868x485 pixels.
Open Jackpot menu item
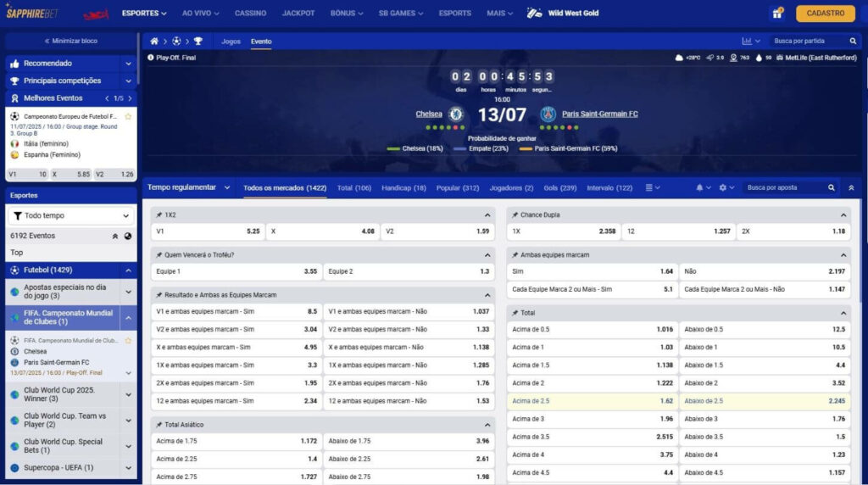pyautogui.click(x=298, y=13)
